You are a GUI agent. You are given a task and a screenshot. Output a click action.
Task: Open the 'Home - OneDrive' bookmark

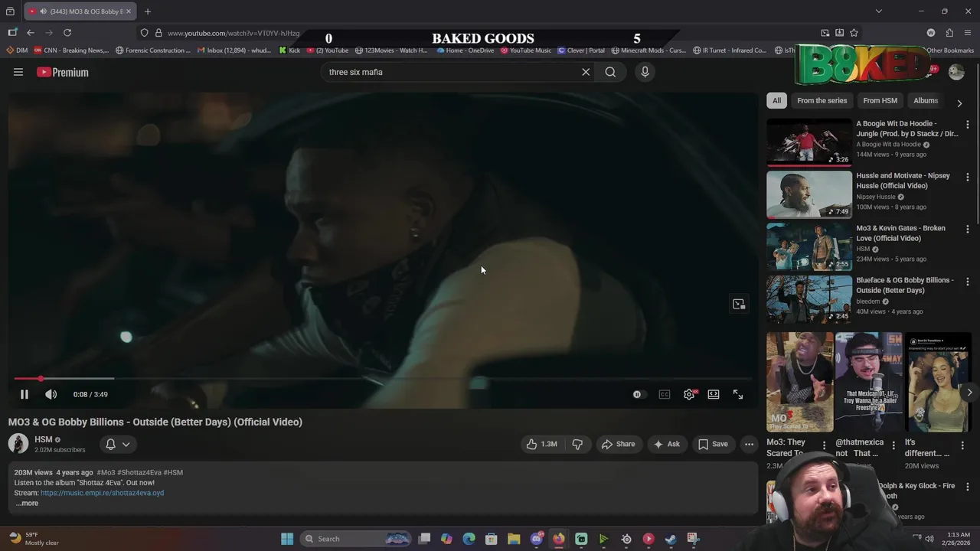pos(465,51)
